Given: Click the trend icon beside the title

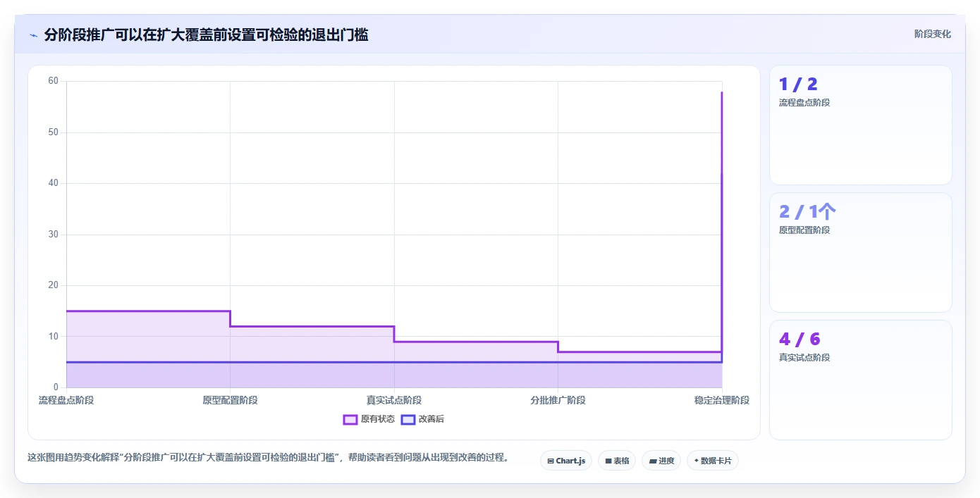Looking at the screenshot, I should (33, 35).
